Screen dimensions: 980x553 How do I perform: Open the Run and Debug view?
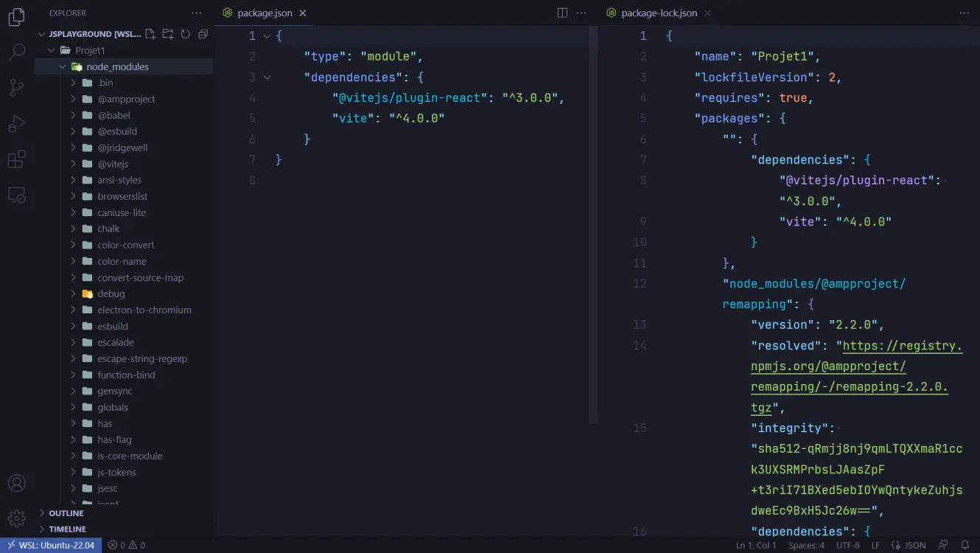(16, 123)
